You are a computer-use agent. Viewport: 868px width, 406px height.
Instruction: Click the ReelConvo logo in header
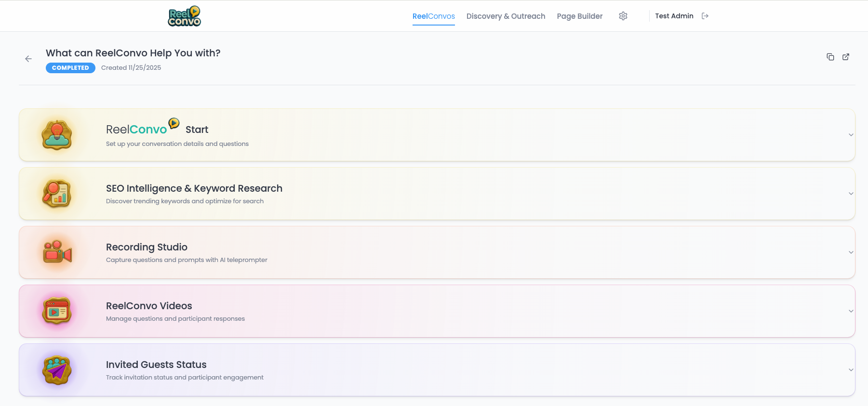click(185, 16)
